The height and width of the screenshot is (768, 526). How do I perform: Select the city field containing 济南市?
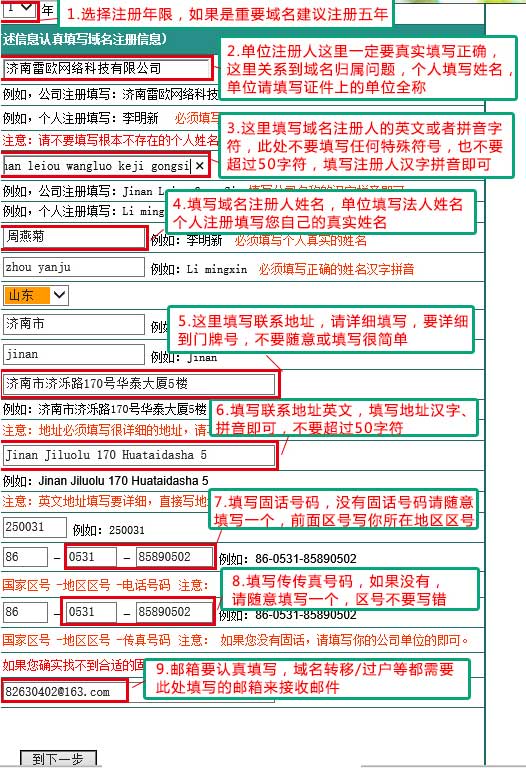pyautogui.click(x=73, y=324)
